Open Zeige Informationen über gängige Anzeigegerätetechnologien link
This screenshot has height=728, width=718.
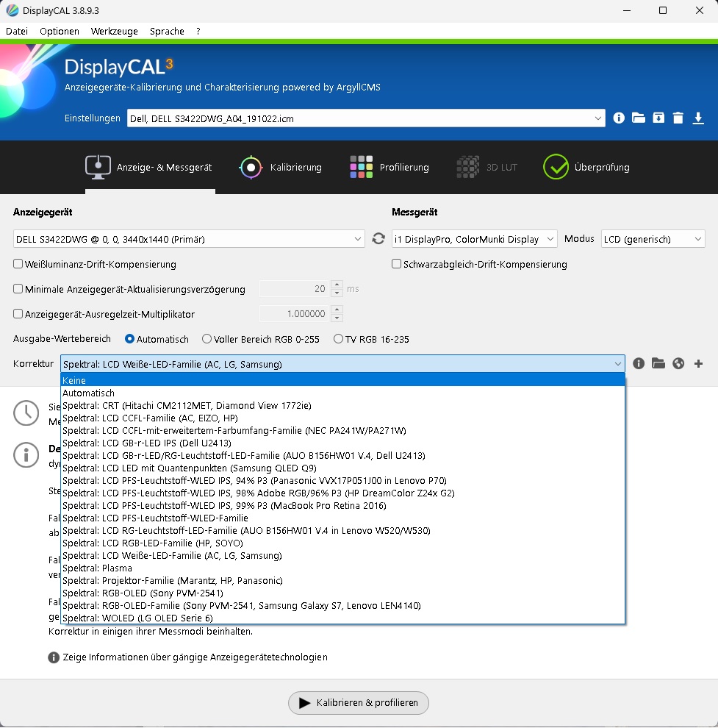click(195, 657)
